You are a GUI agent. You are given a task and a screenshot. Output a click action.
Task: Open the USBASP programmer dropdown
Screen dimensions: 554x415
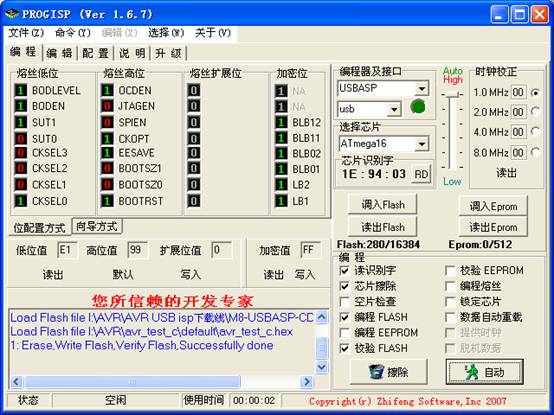coord(422,88)
